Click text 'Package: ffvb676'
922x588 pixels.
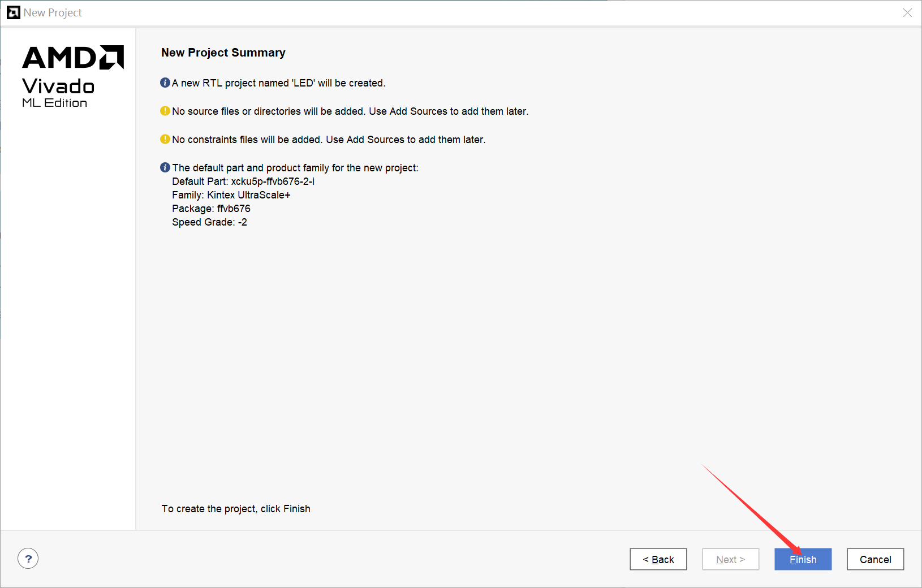pyautogui.click(x=211, y=209)
